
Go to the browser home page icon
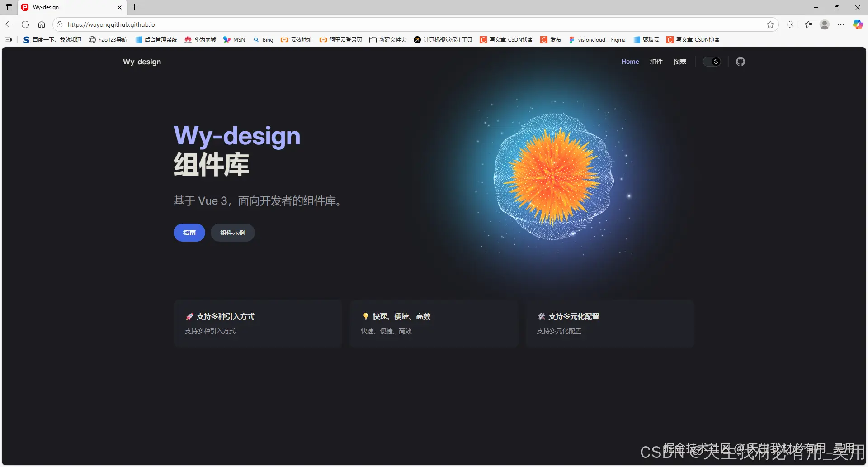coord(42,24)
